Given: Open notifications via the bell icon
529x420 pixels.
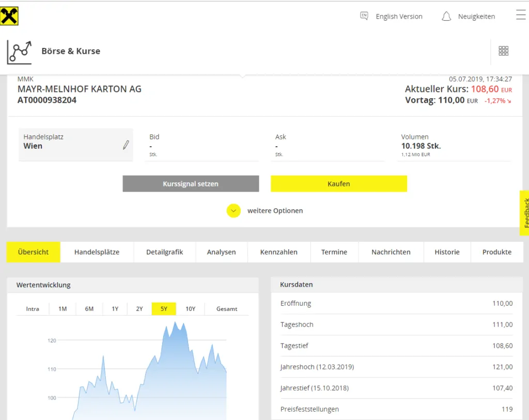Looking at the screenshot, I should [446, 16].
